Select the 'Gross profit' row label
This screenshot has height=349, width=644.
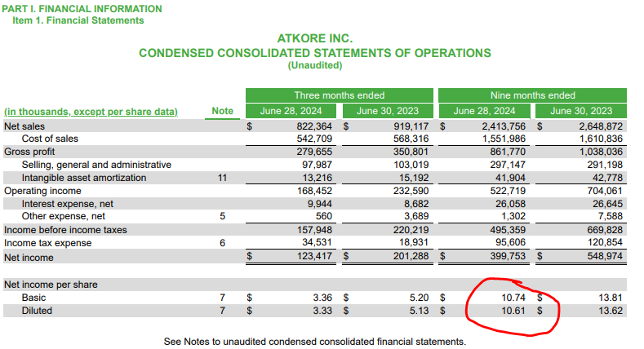[32, 152]
